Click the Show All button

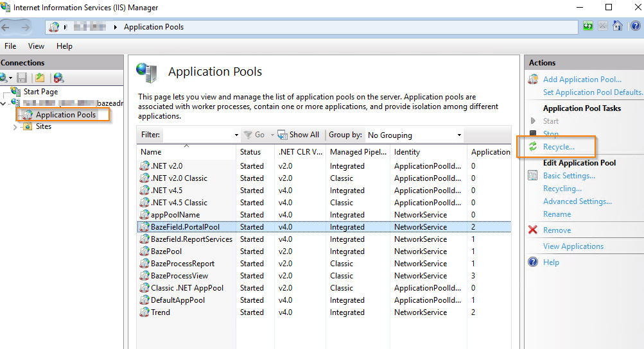tap(299, 135)
